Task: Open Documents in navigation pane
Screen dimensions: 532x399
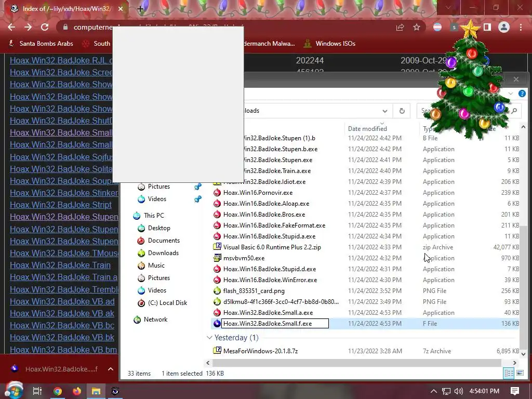Action: [164, 241]
